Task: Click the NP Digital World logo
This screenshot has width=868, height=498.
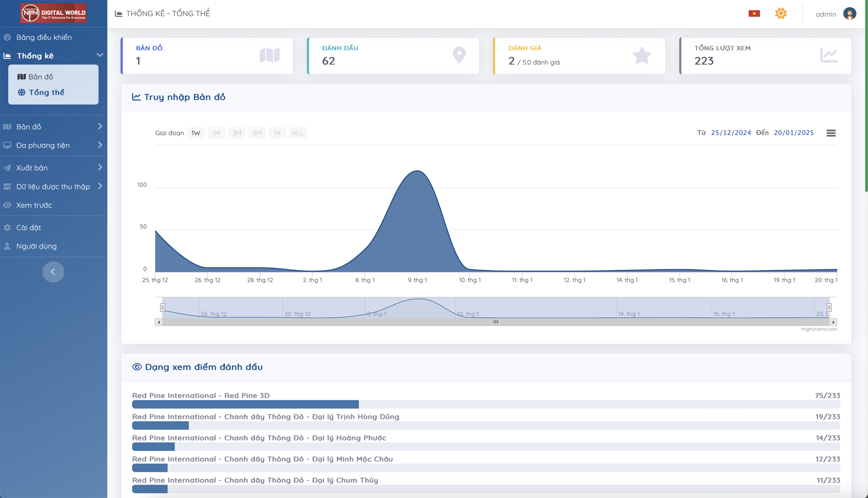Action: [53, 13]
